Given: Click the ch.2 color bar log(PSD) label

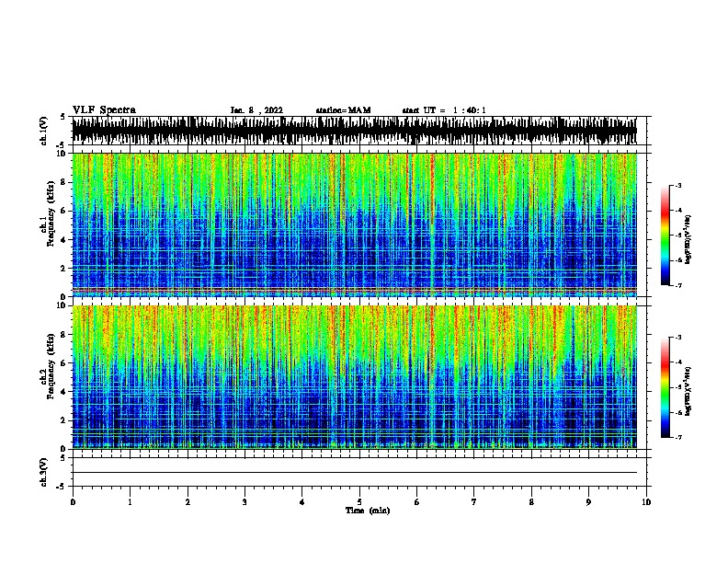Looking at the screenshot, I should tap(688, 392).
